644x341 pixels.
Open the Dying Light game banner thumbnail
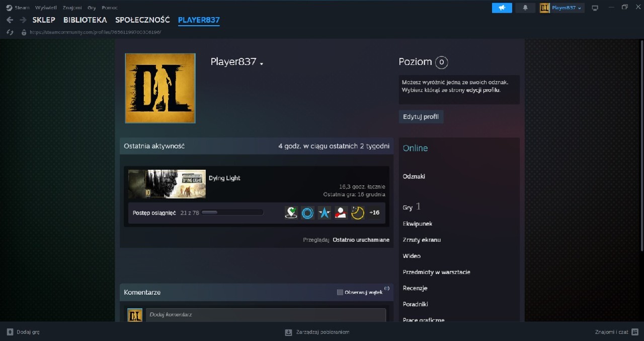pyautogui.click(x=167, y=184)
